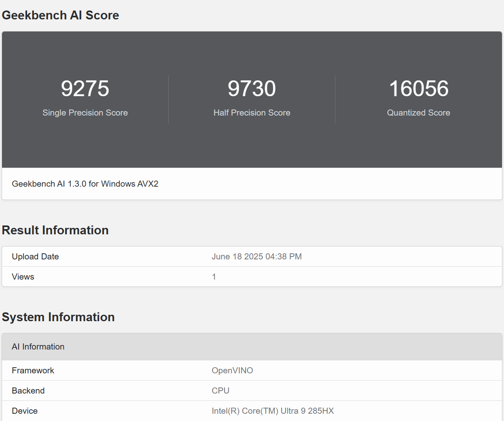Select the 16056 quantized score value
The image size is (504, 421).
419,88
